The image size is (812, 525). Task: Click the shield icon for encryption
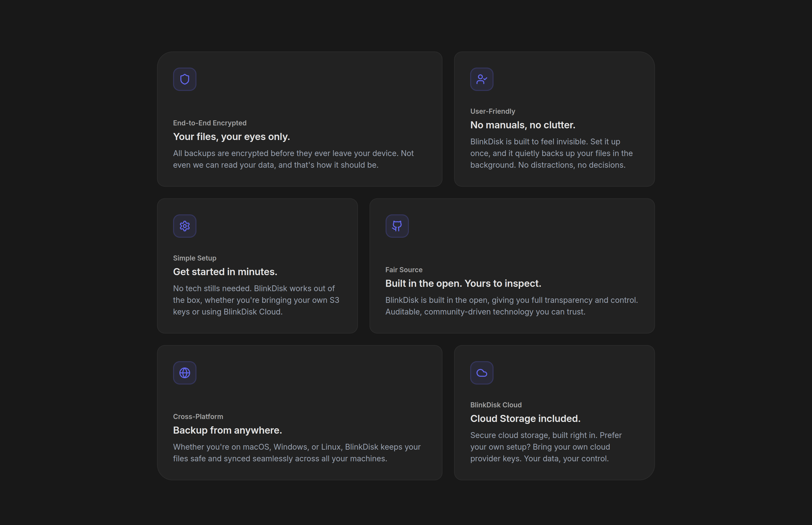pos(185,79)
